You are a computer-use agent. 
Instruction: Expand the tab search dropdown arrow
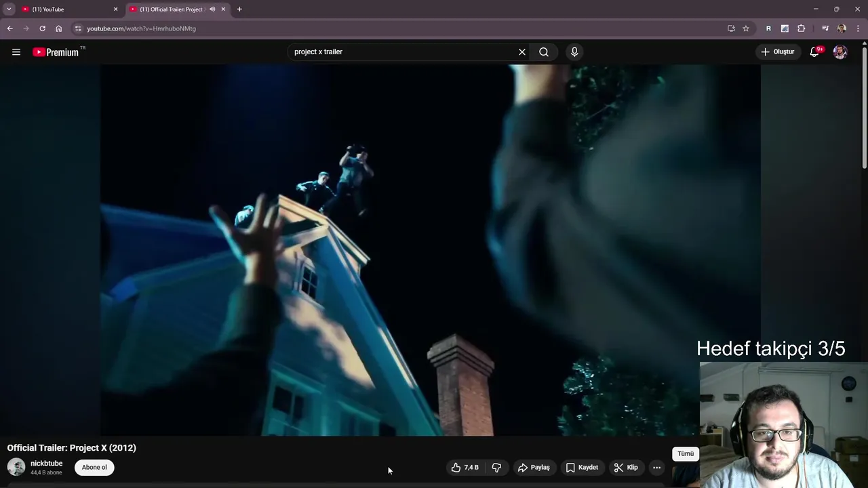point(9,9)
